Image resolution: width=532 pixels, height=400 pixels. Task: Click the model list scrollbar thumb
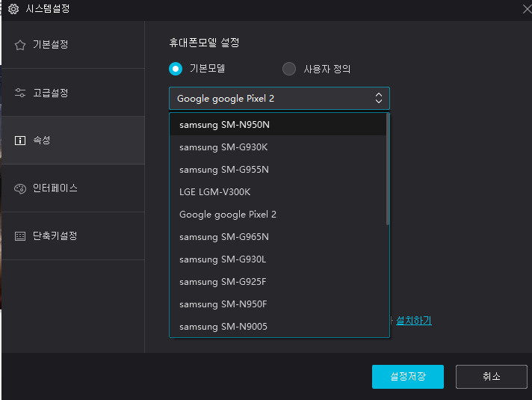coord(388,169)
